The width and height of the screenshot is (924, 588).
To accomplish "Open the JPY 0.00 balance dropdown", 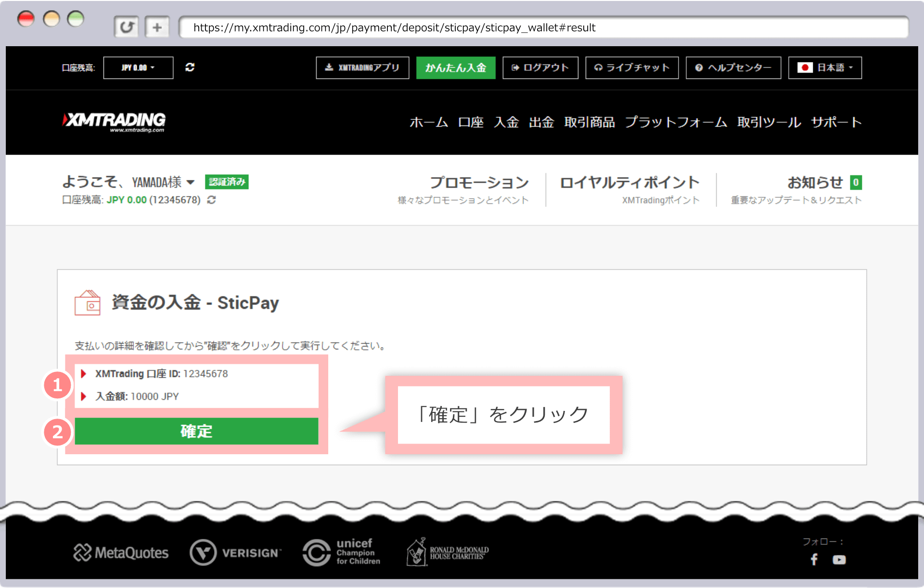I will [x=138, y=67].
